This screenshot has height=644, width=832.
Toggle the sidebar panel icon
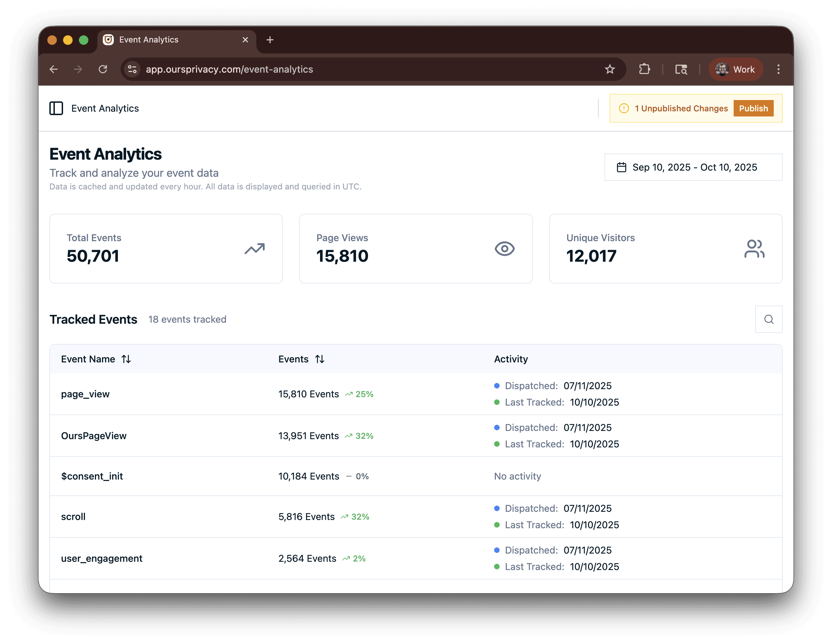click(x=56, y=108)
